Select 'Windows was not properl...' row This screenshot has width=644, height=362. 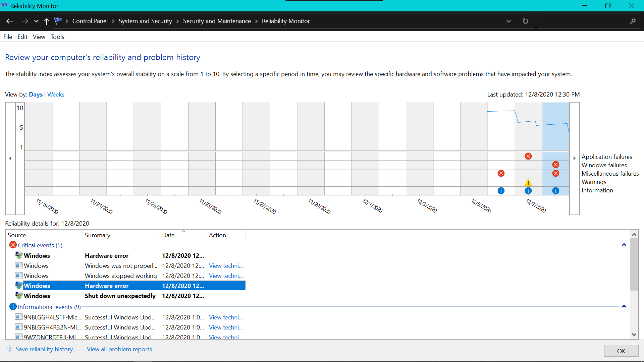[x=130, y=266]
